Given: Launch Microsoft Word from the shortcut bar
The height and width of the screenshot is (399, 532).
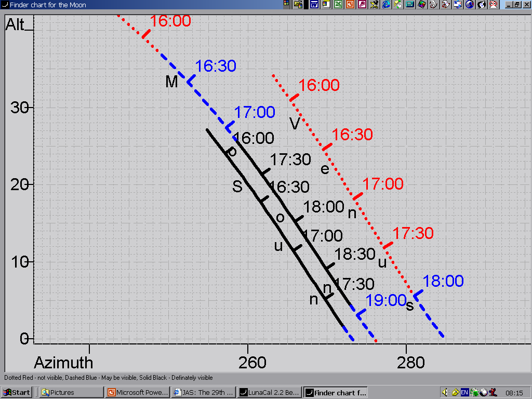Looking at the screenshot, I should pyautogui.click(x=314, y=5).
